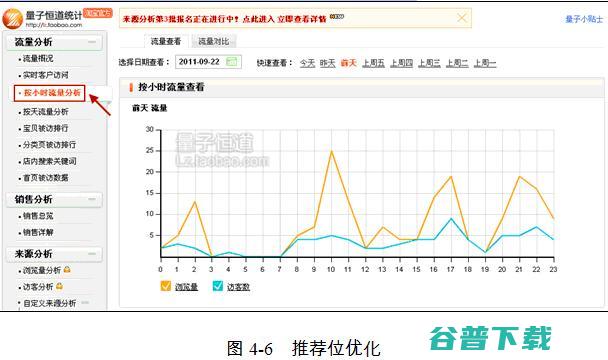
Task: Open 销售总览 in sidebar
Action: (38, 216)
